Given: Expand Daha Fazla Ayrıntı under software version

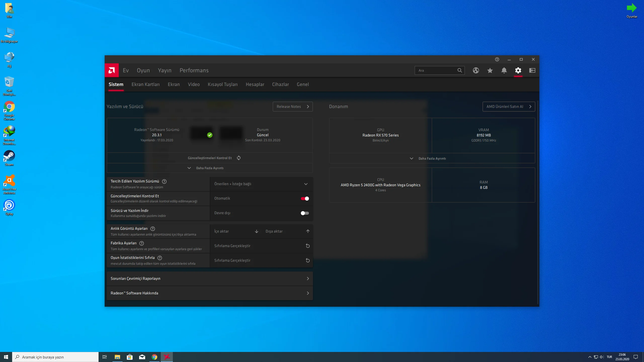Looking at the screenshot, I should pyautogui.click(x=210, y=168).
